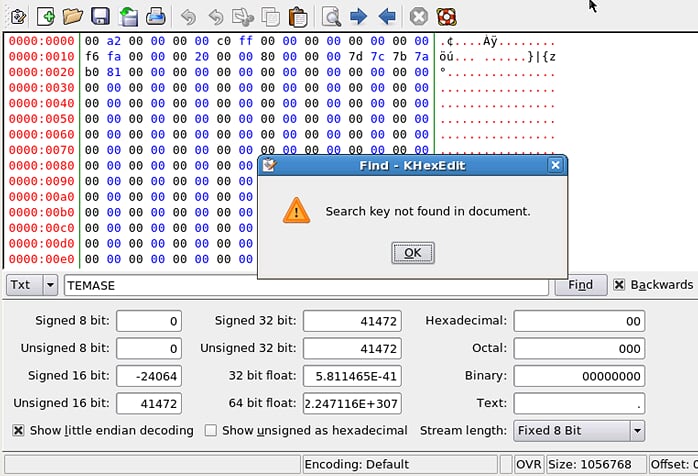
Task: Open help with the lifebuoy icon
Action: [x=446, y=17]
